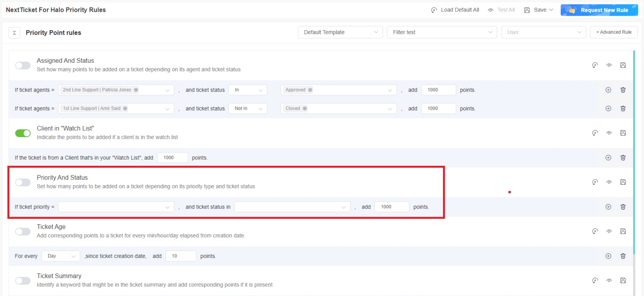Screen dimensions: 644x296
Task: Open the Day time unit dropdown
Action: click(61, 256)
